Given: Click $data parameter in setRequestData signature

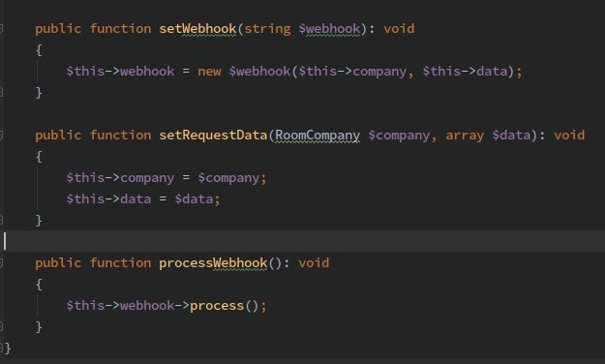Looking at the screenshot, I should click(511, 136).
